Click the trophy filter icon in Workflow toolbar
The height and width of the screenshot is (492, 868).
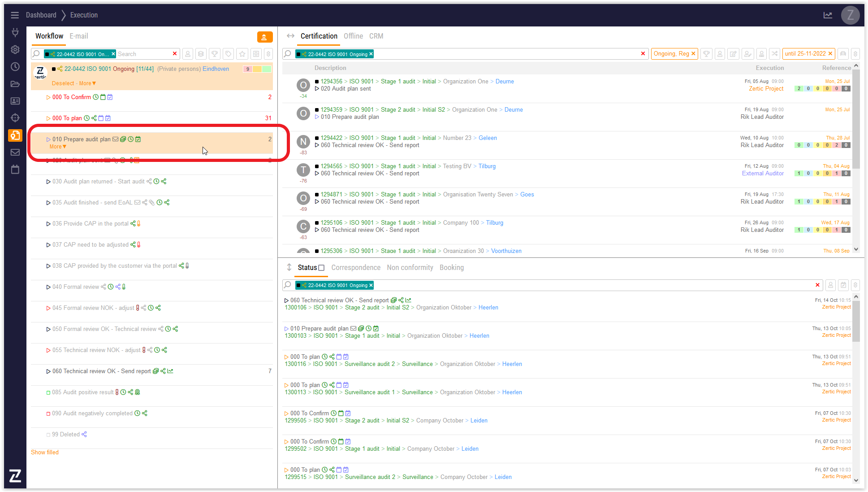(x=215, y=54)
